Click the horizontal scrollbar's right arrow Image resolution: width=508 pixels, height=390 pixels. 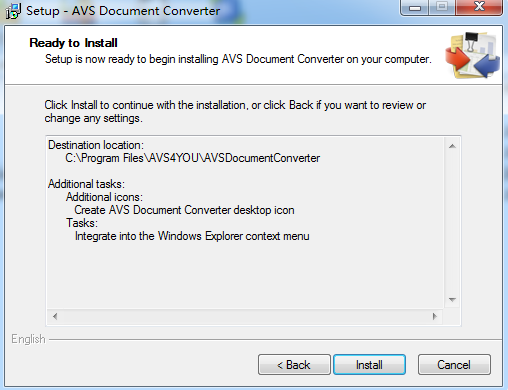click(x=434, y=316)
